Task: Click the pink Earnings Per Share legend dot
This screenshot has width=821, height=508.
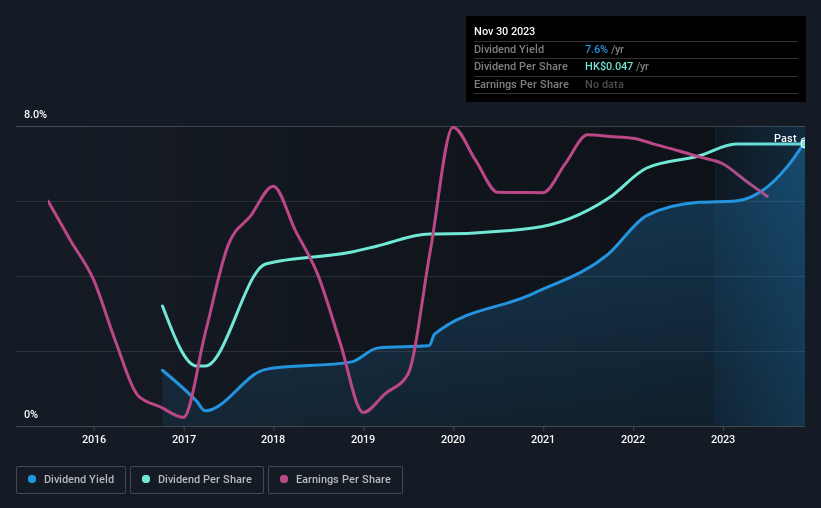Action: pos(284,479)
